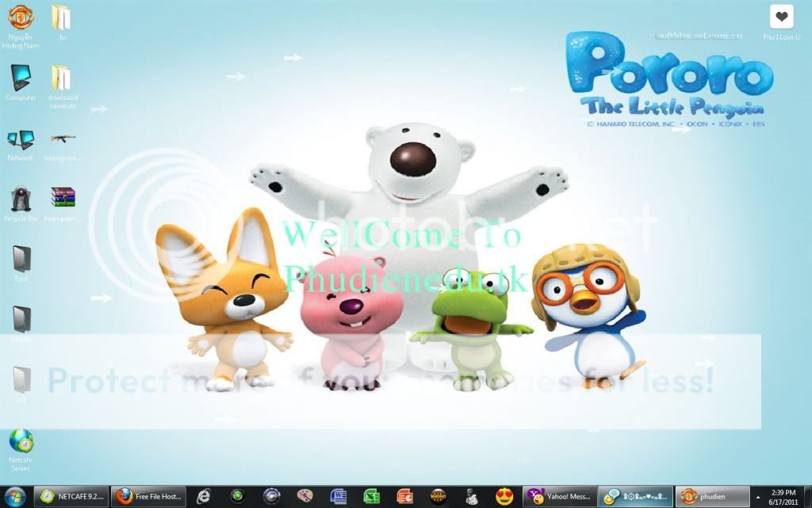Open the Recycle Bin

tap(21, 199)
